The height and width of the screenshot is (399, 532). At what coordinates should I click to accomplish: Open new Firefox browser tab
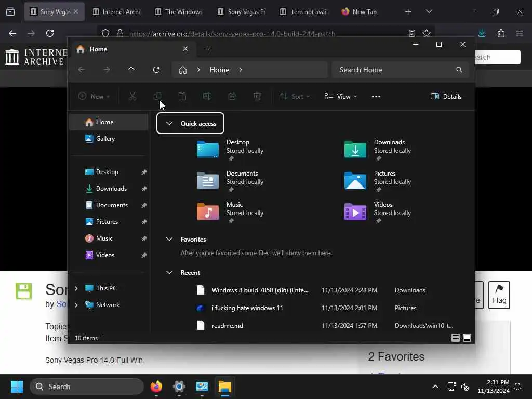point(408,12)
